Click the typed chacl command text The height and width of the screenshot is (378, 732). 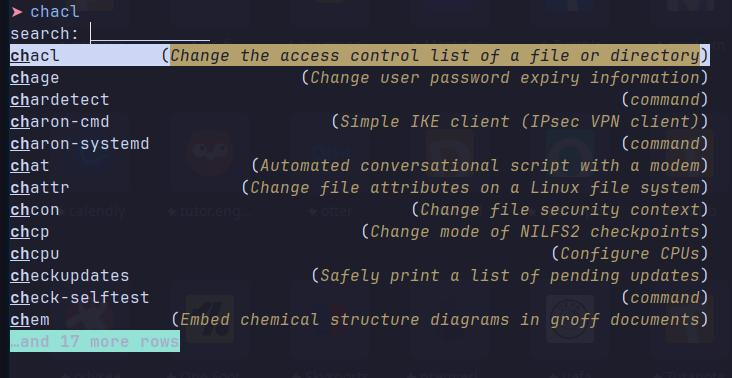[x=55, y=12]
